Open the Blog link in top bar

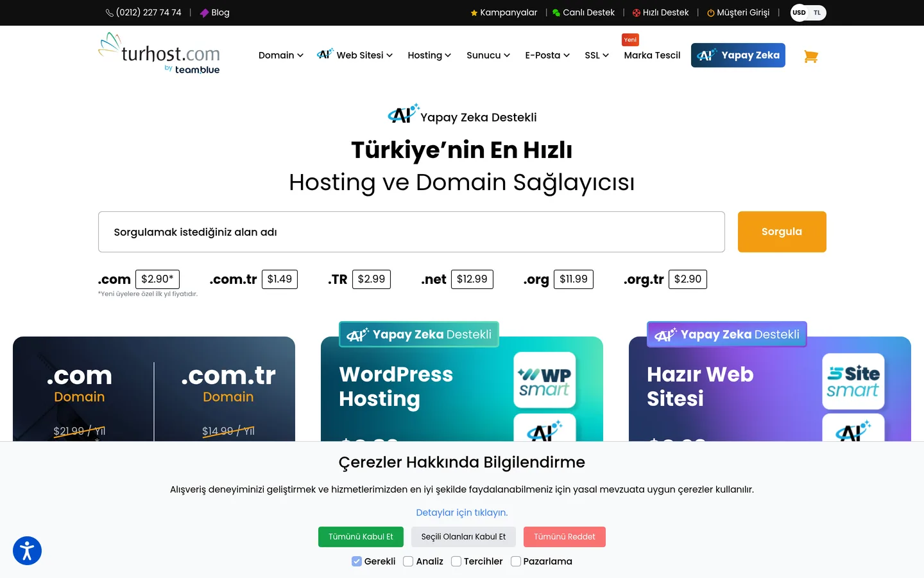point(220,13)
